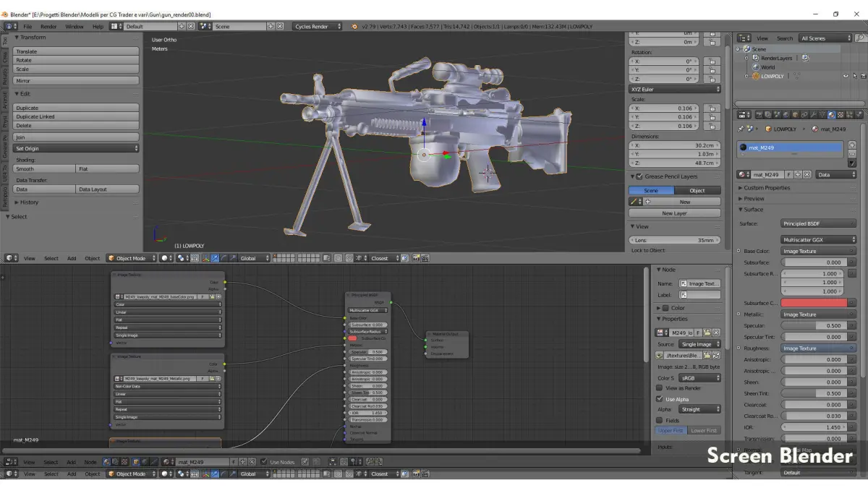Click new material plus in node header

tap(243, 461)
